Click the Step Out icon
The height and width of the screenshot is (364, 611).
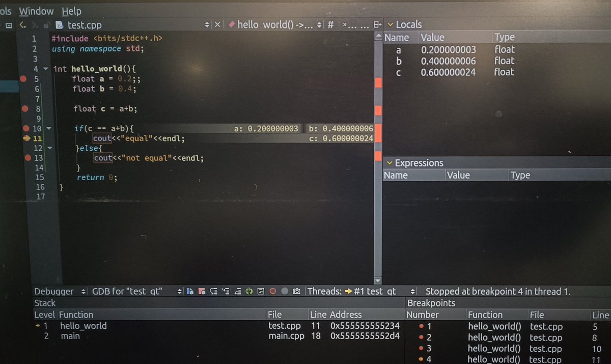pyautogui.click(x=237, y=291)
